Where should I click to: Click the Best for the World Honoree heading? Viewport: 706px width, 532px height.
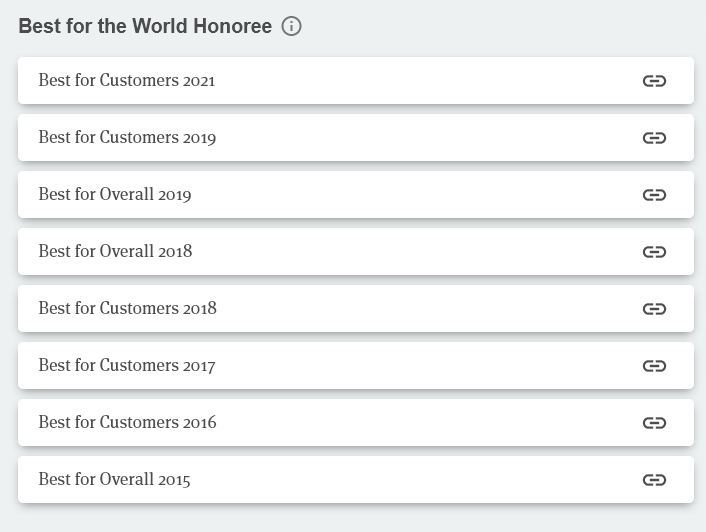(145, 26)
